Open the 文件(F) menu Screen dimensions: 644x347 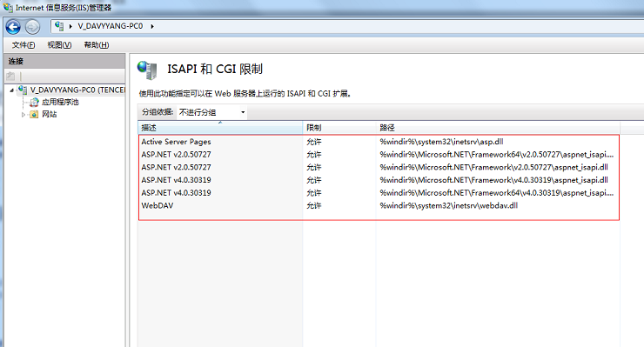point(23,44)
